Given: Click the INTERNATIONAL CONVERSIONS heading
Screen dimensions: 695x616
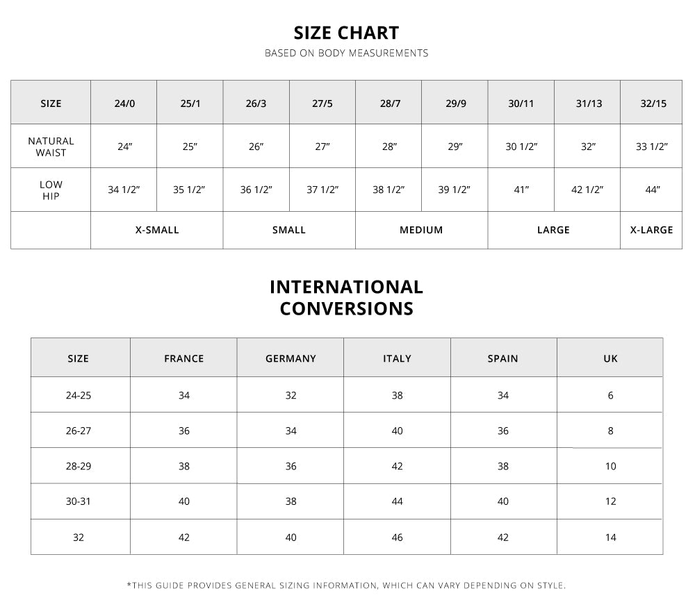Looking at the screenshot, I should click(346, 297).
